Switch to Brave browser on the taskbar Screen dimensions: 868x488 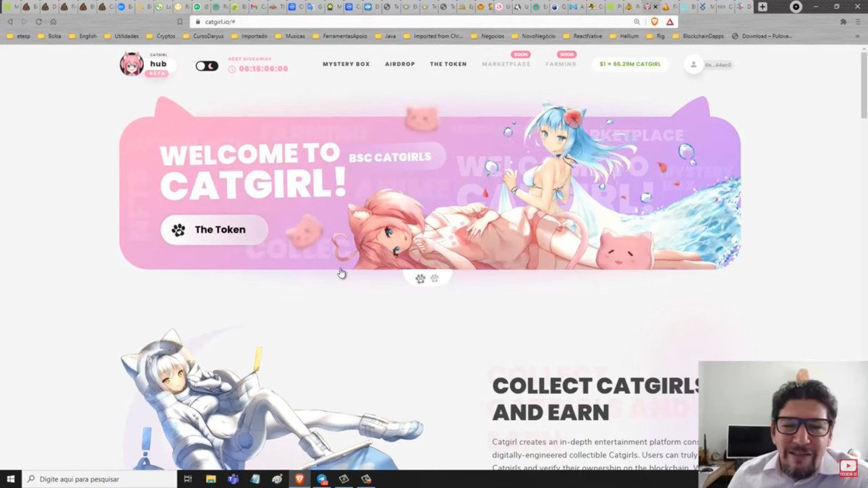[299, 479]
